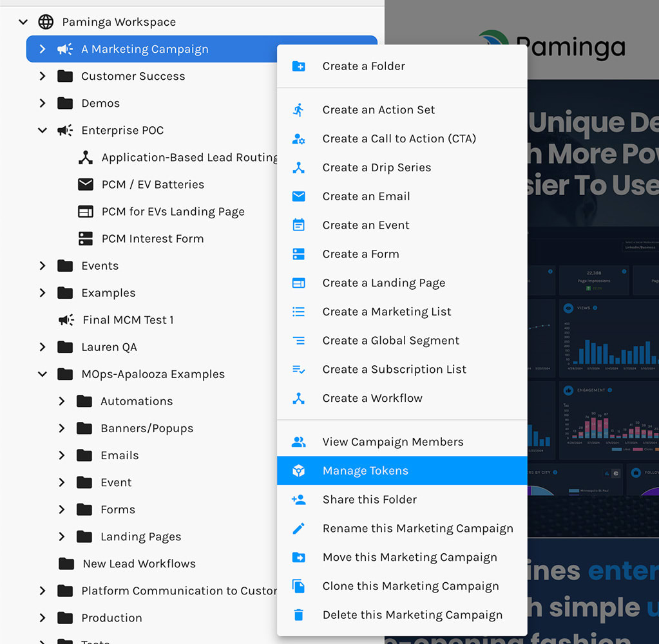
Task: Click the workflow icon of Application-Based Lead Routing
Action: 86,158
